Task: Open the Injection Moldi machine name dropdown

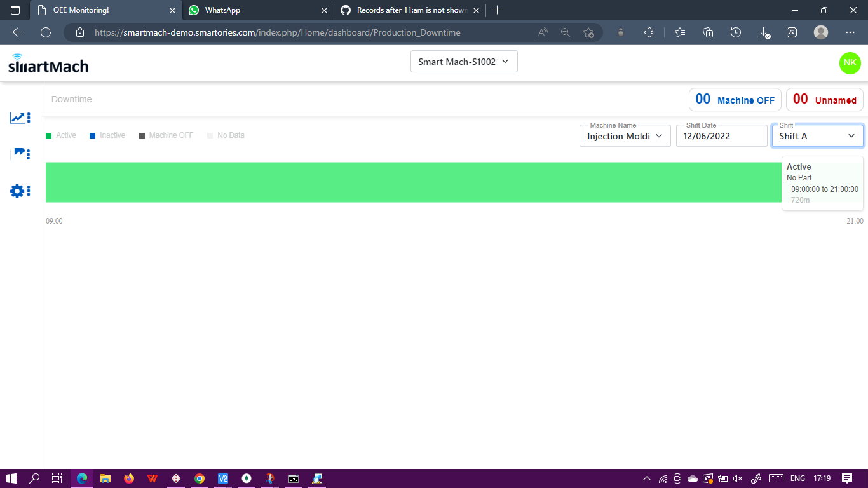Action: (625, 135)
